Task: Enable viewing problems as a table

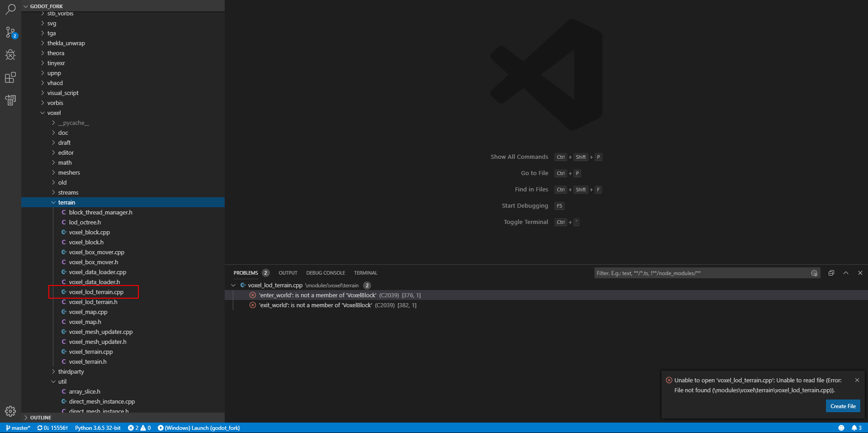Action: [831, 273]
